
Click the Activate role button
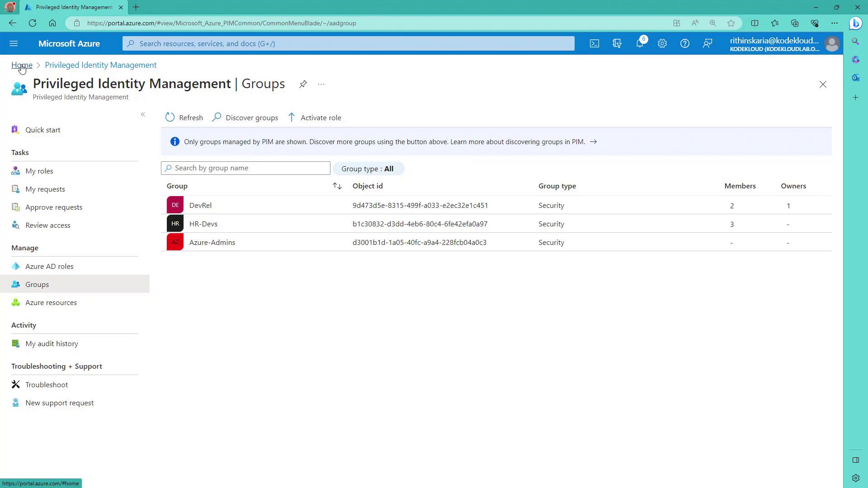click(315, 117)
